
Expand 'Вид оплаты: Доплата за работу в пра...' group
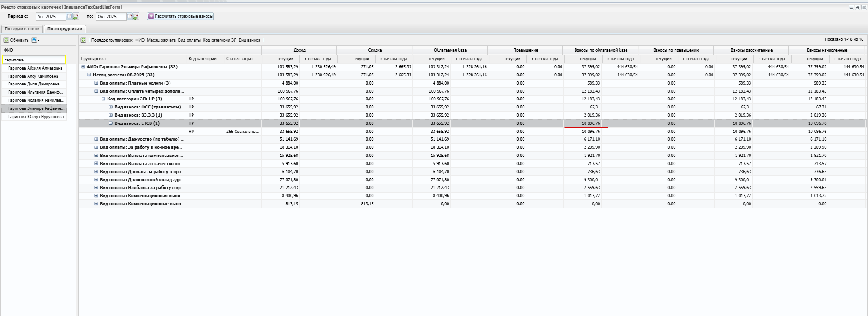[96, 172]
